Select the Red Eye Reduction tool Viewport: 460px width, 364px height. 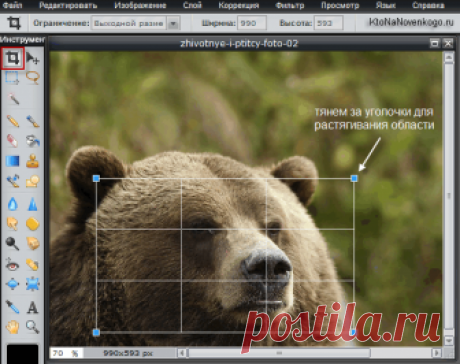(12, 264)
